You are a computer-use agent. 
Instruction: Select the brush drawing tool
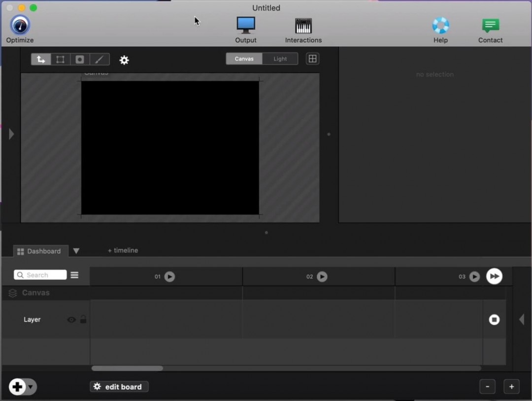[99, 59]
